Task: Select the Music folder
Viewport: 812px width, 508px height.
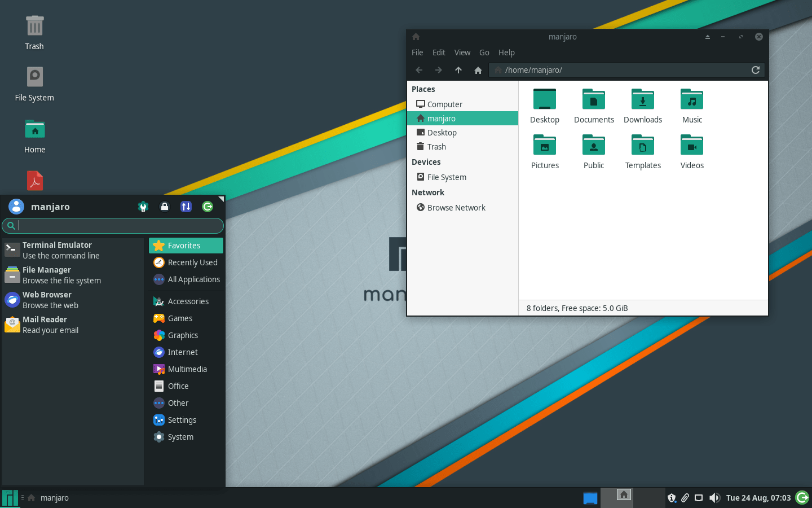Action: pyautogui.click(x=692, y=106)
